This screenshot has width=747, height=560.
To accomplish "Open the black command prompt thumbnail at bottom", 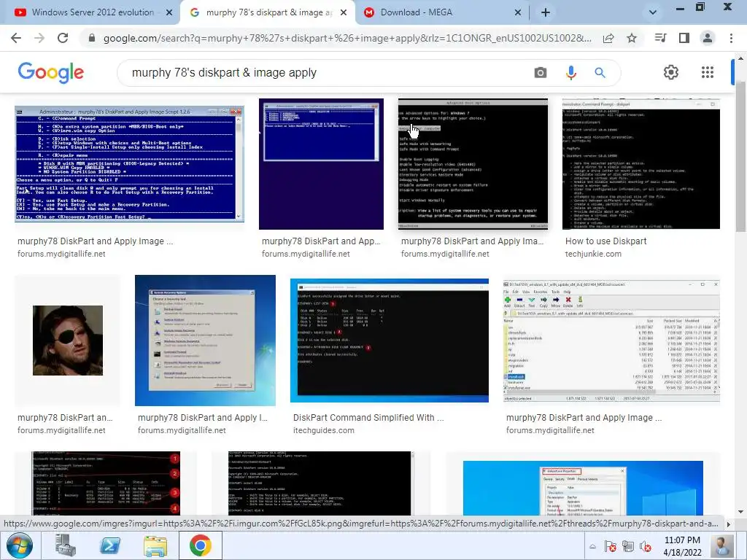I will tap(320, 483).
